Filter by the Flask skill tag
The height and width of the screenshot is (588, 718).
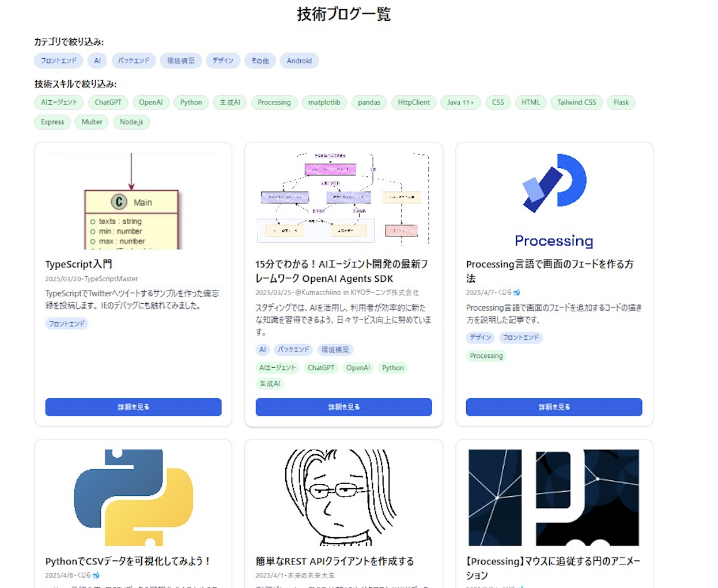tap(621, 102)
